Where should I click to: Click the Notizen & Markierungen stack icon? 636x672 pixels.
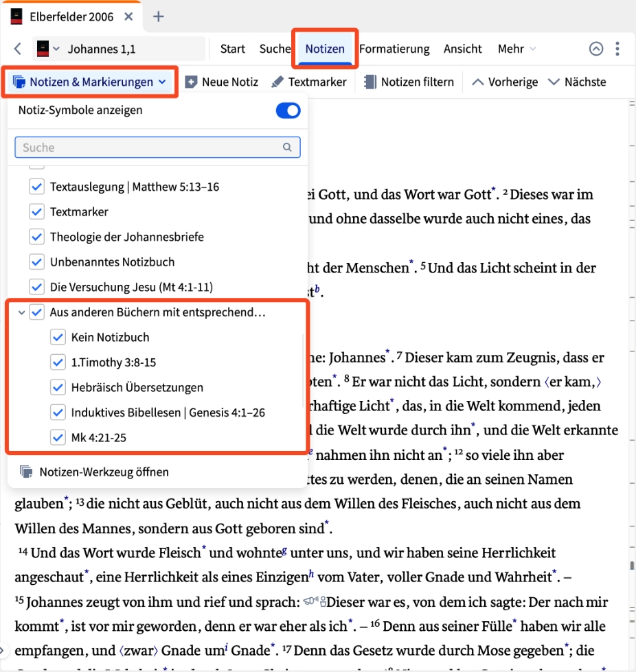coord(19,82)
